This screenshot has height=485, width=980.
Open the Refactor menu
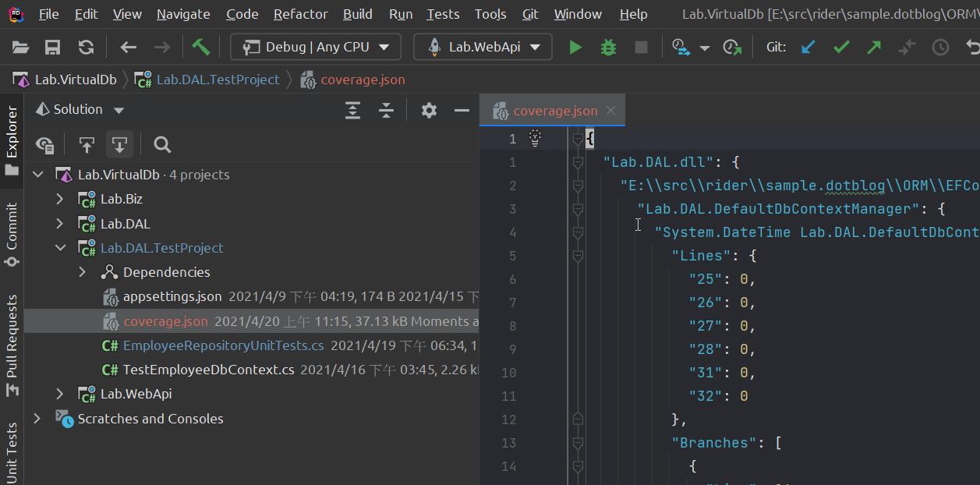coord(301,14)
